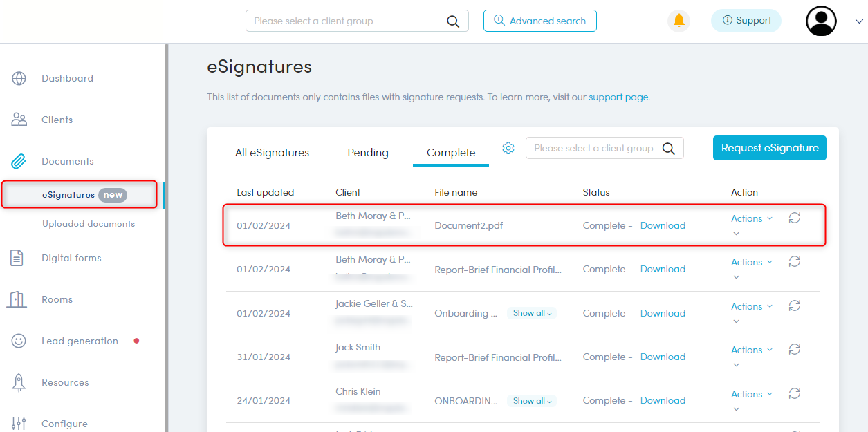Click the Request eSignature button
The height and width of the screenshot is (432, 868).
click(770, 148)
